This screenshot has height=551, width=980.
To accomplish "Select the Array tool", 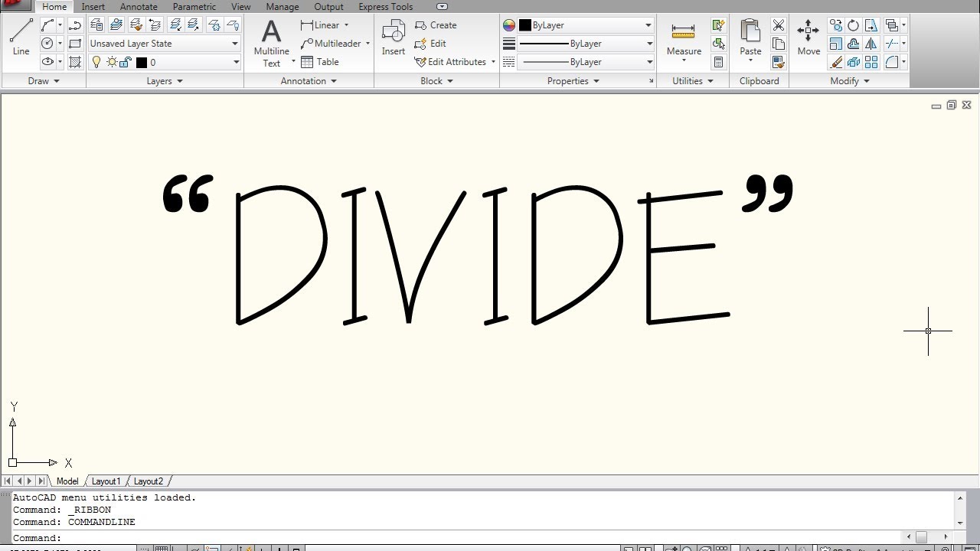I will click(x=871, y=62).
